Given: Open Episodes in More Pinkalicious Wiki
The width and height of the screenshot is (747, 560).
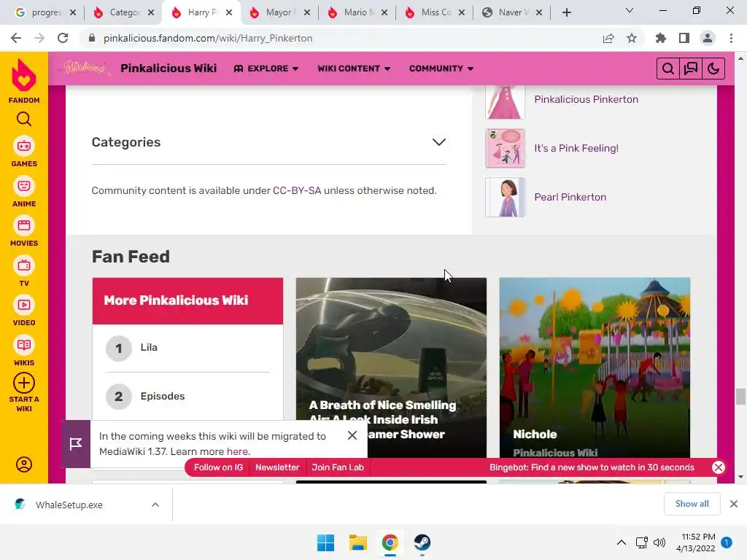Looking at the screenshot, I should (x=163, y=396).
